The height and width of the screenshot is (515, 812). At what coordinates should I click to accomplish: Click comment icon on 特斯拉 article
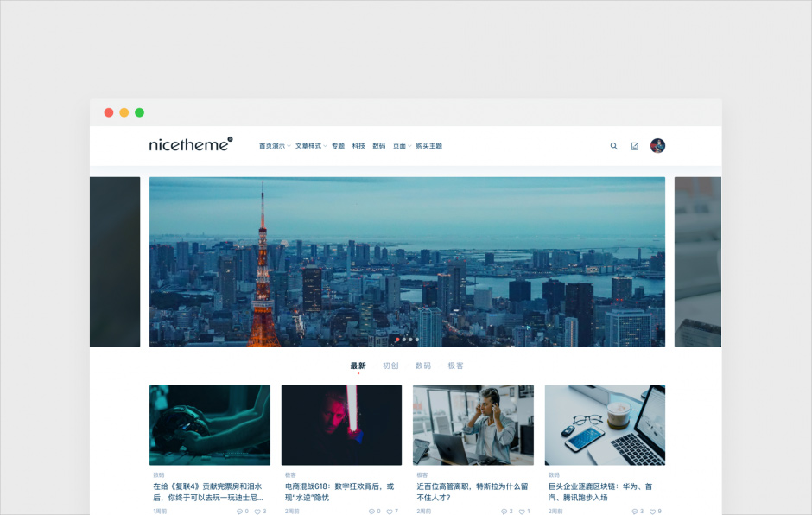pyautogui.click(x=503, y=512)
